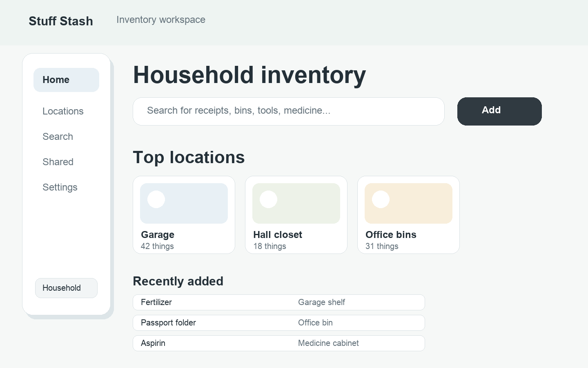The height and width of the screenshot is (368, 588).
Task: Click the "Household inventory" page title
Action: [249, 75]
